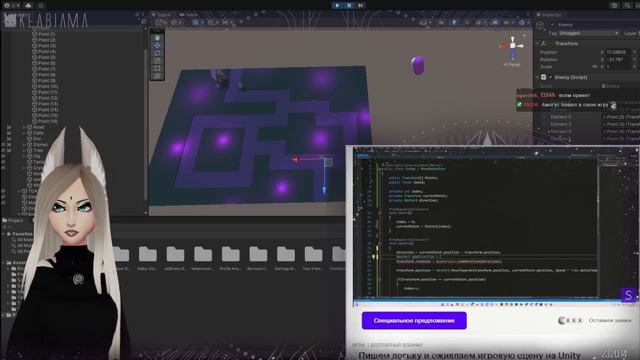Click the blue Z-axis move handle arrow
640x360 pixels.
click(x=324, y=190)
